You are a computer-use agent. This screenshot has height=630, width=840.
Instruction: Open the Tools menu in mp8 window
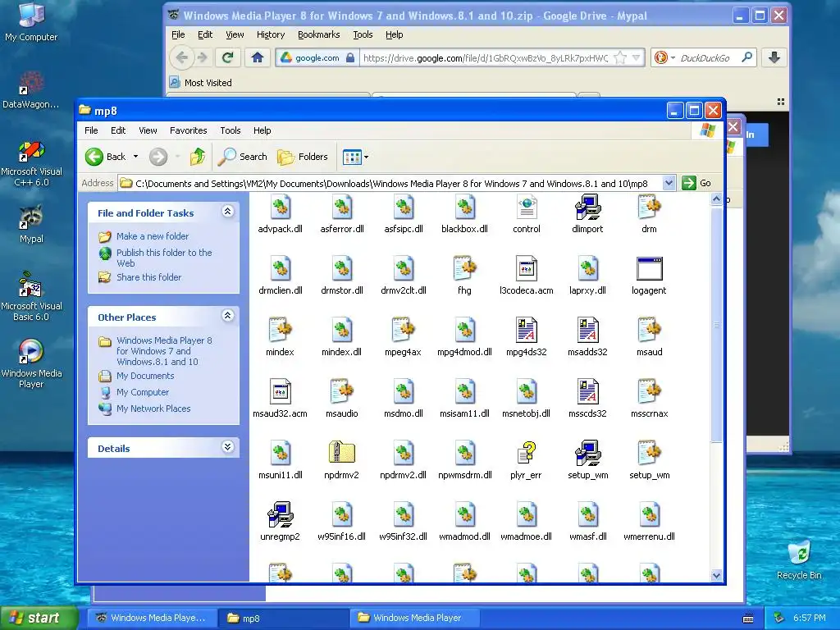coord(231,130)
